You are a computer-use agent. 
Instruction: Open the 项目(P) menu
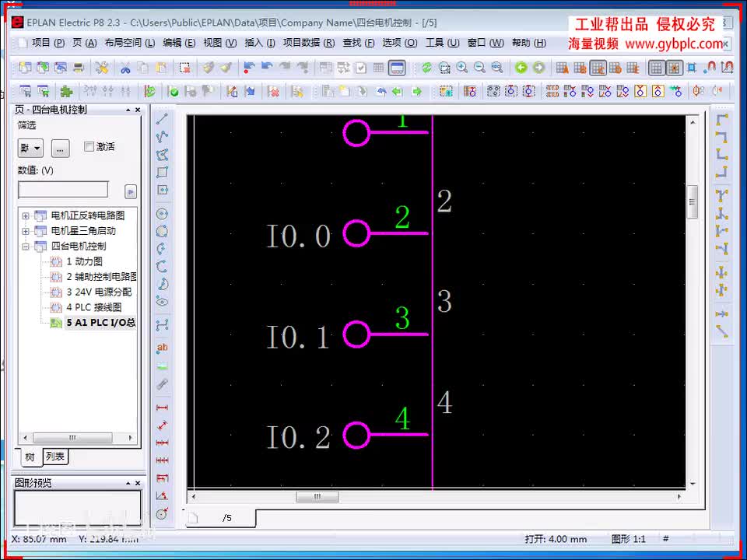[48, 43]
